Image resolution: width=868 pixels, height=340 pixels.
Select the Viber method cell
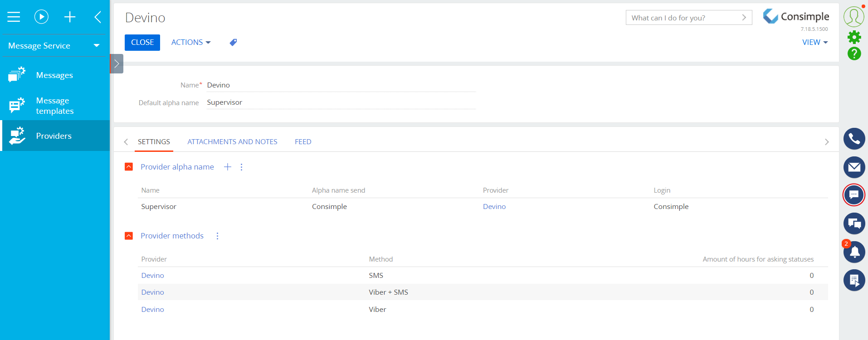click(377, 310)
